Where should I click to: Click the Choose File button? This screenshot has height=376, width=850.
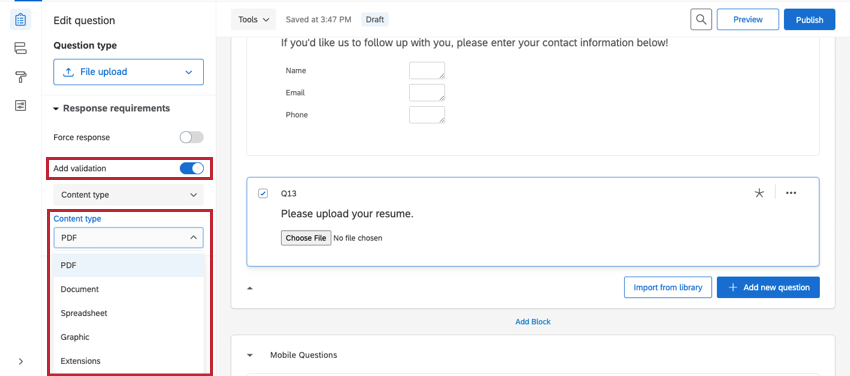(x=306, y=238)
